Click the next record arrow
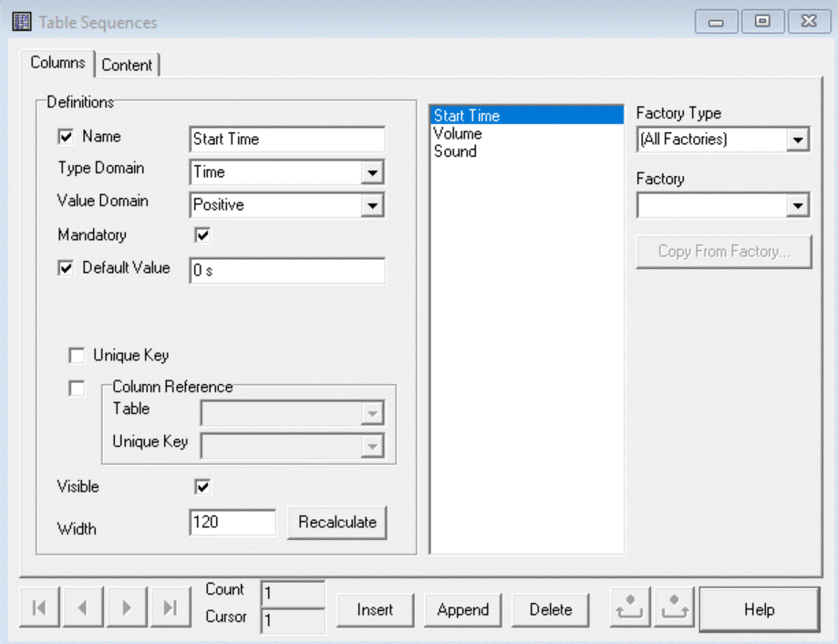This screenshot has width=838, height=644. pos(127,609)
